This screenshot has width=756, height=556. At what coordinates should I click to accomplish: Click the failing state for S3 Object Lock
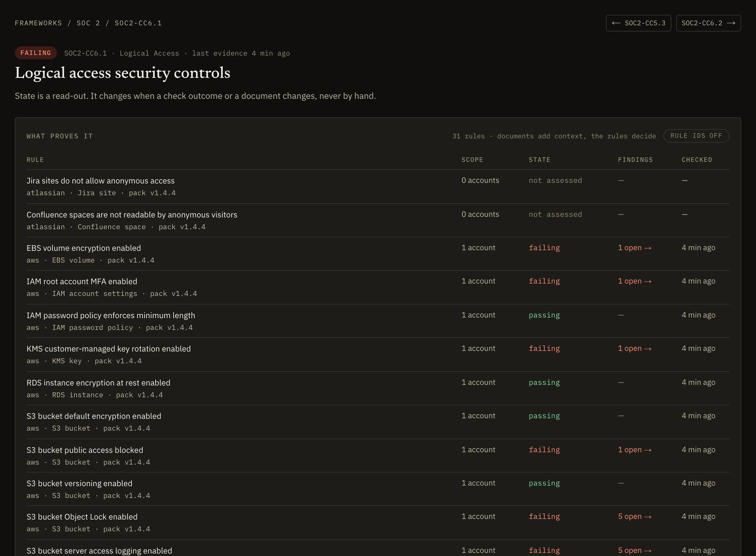544,516
